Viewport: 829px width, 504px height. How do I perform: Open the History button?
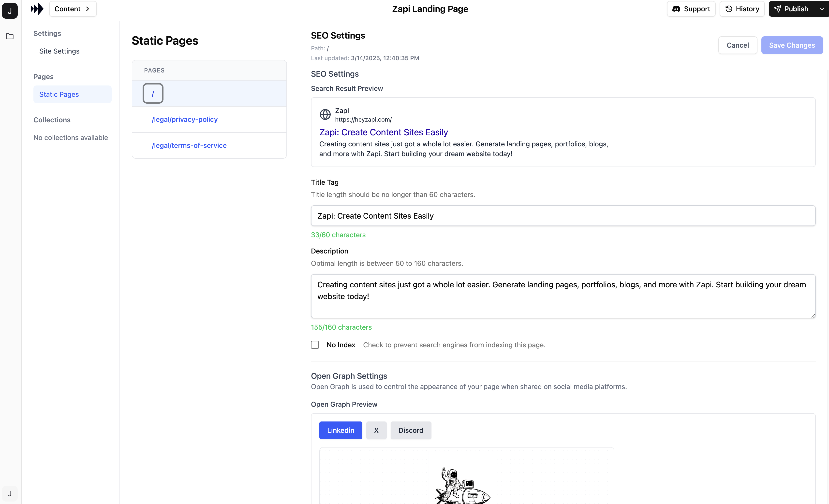pos(742,9)
